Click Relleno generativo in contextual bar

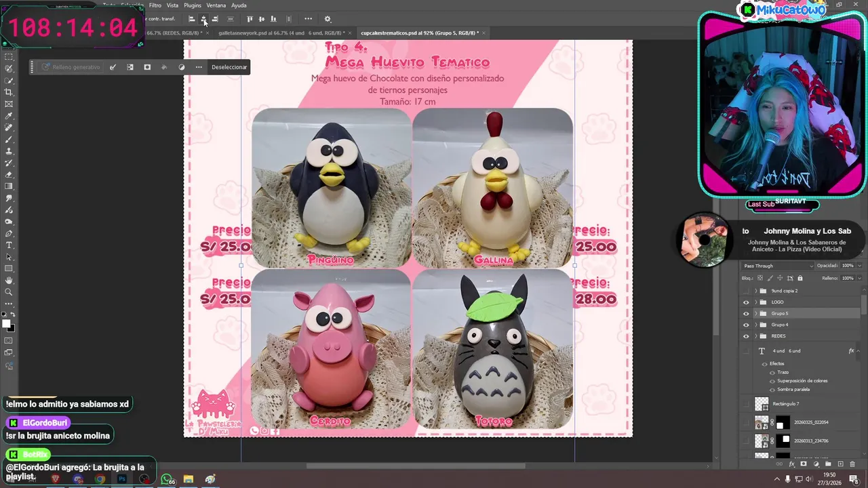[71, 67]
